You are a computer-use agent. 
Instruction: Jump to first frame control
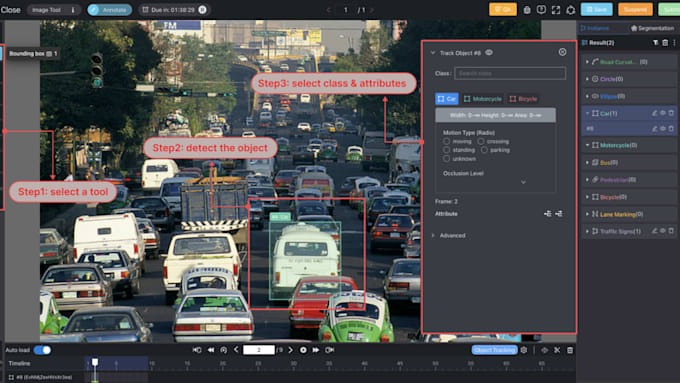pyautogui.click(x=197, y=350)
